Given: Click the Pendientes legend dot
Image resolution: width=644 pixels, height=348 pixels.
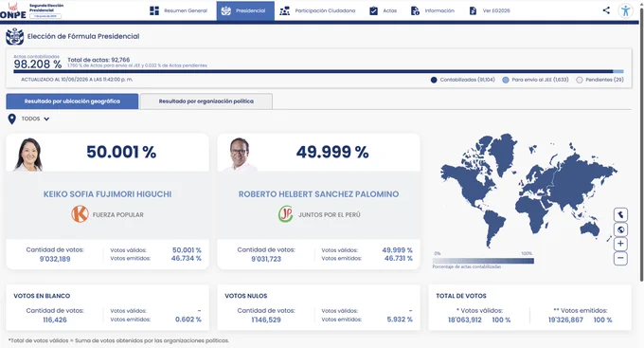Looking at the screenshot, I should tap(579, 80).
